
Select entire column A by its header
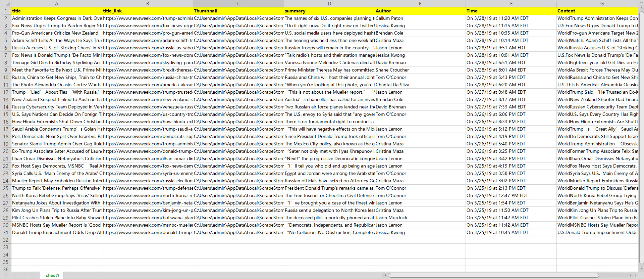[57, 3]
